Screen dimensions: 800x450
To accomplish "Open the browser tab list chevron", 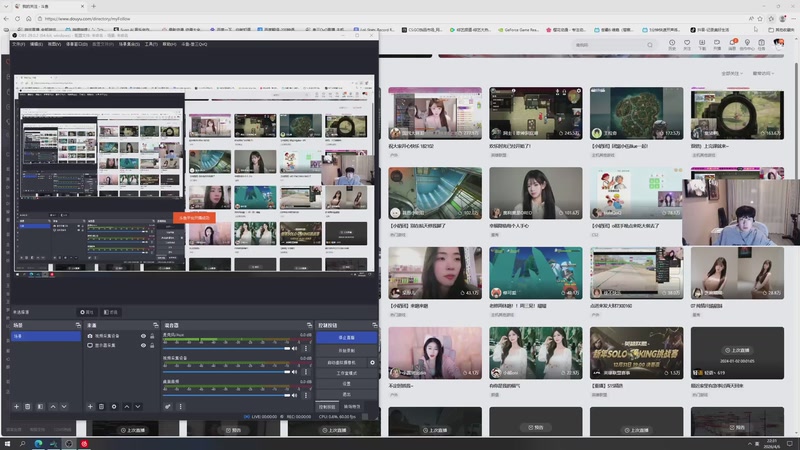I will [4, 6].
